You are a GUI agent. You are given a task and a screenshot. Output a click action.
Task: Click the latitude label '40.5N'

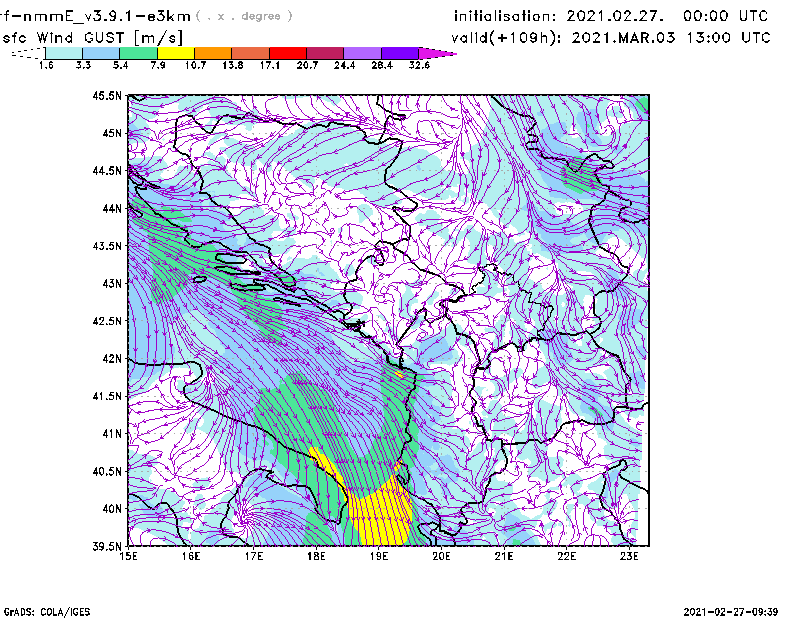107,472
